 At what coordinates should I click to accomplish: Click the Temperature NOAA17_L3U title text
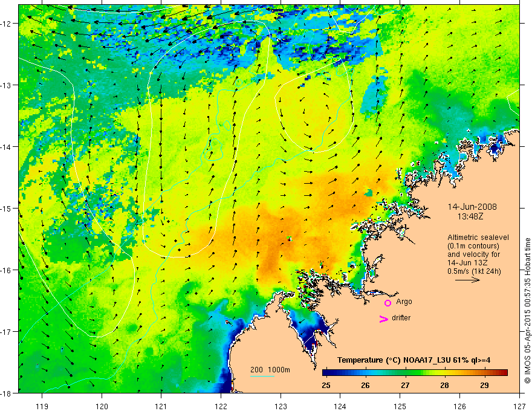pos(414,360)
